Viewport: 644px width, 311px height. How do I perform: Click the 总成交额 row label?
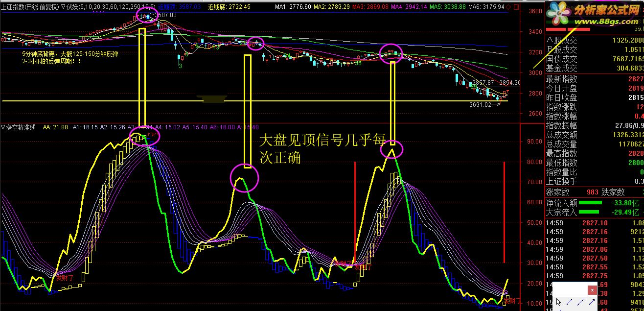pos(561,135)
